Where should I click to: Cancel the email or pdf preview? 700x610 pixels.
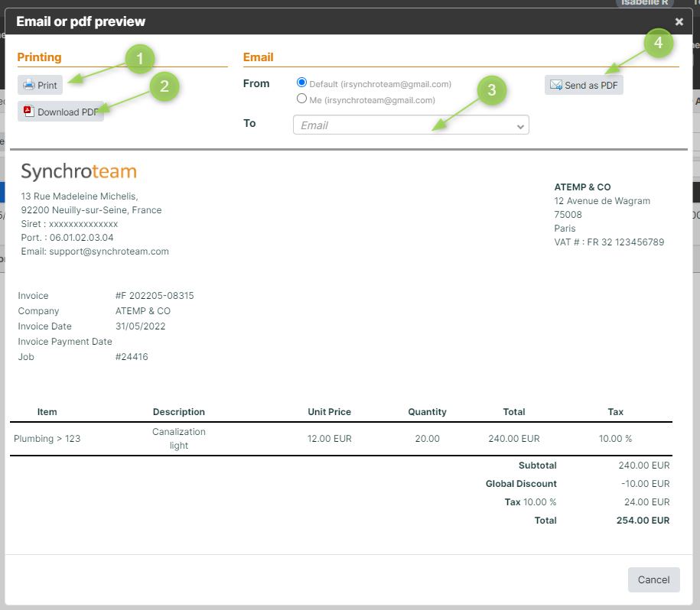(x=653, y=579)
